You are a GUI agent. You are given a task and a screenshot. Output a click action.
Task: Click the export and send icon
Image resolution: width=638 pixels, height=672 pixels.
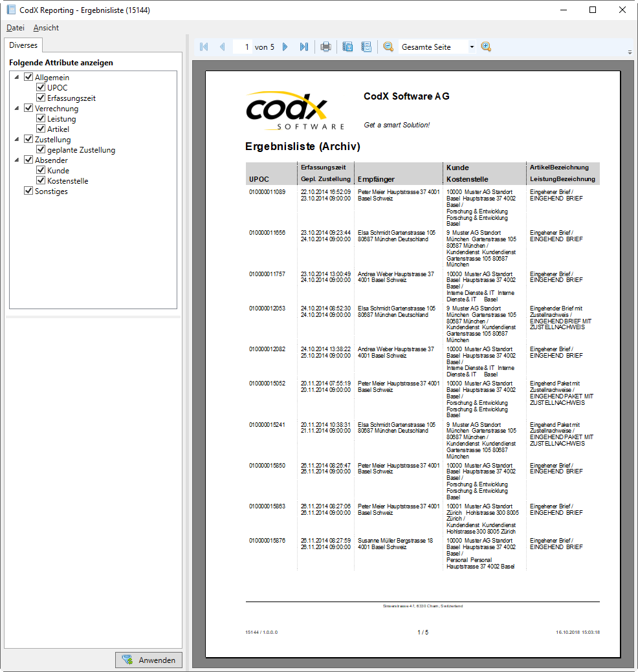[x=366, y=46]
